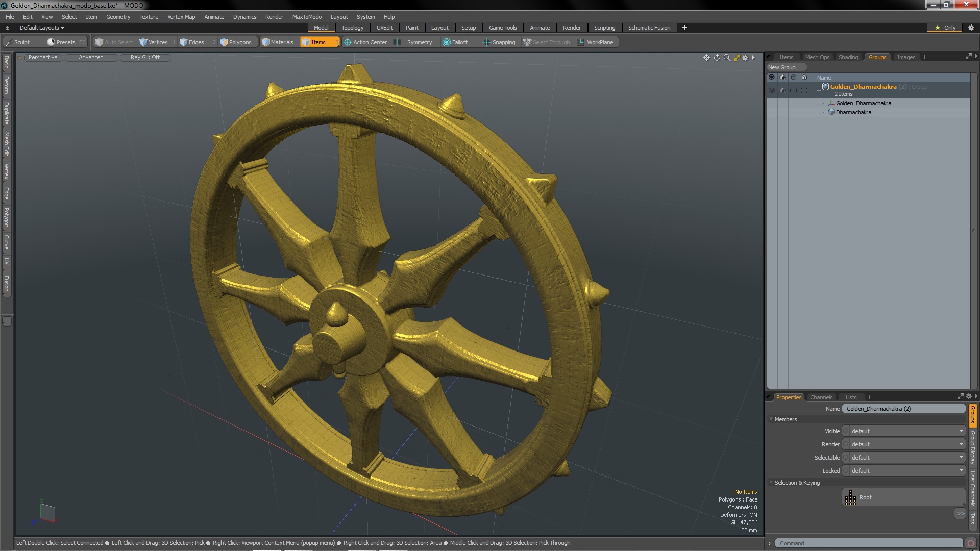
Task: Toggle the fourth column checkbox for Golden_Dharmachakra group
Action: [x=804, y=90]
